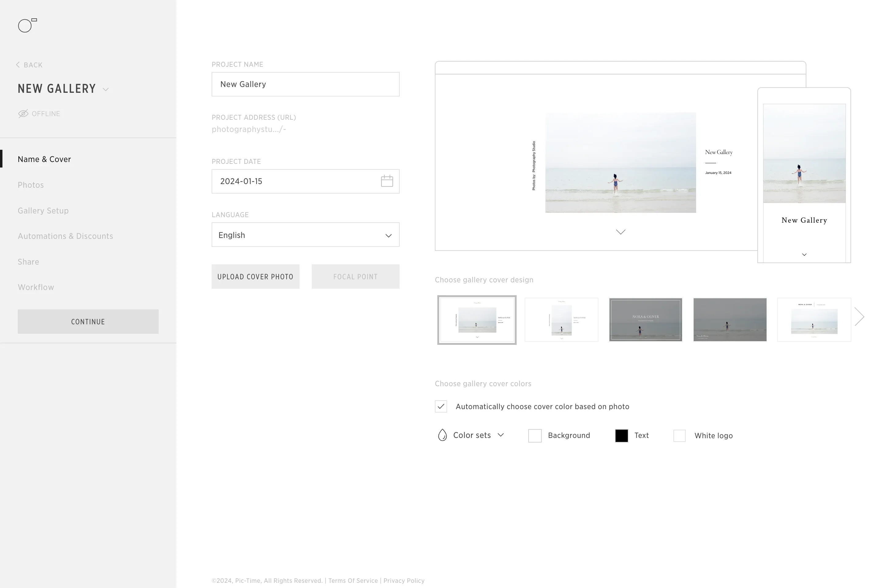The height and width of the screenshot is (588, 882).
Task: Open the Language selection dropdown
Action: pyautogui.click(x=388, y=235)
